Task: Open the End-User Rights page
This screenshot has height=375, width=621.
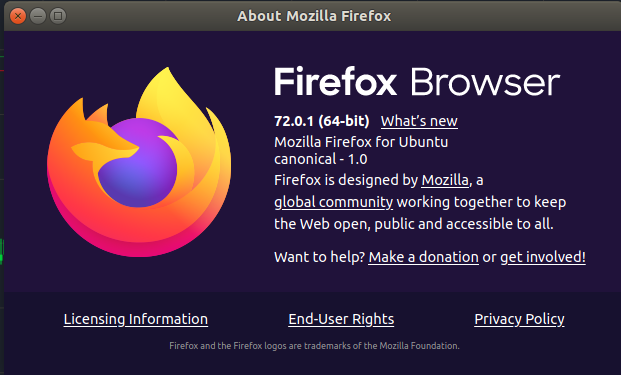Action: [341, 319]
